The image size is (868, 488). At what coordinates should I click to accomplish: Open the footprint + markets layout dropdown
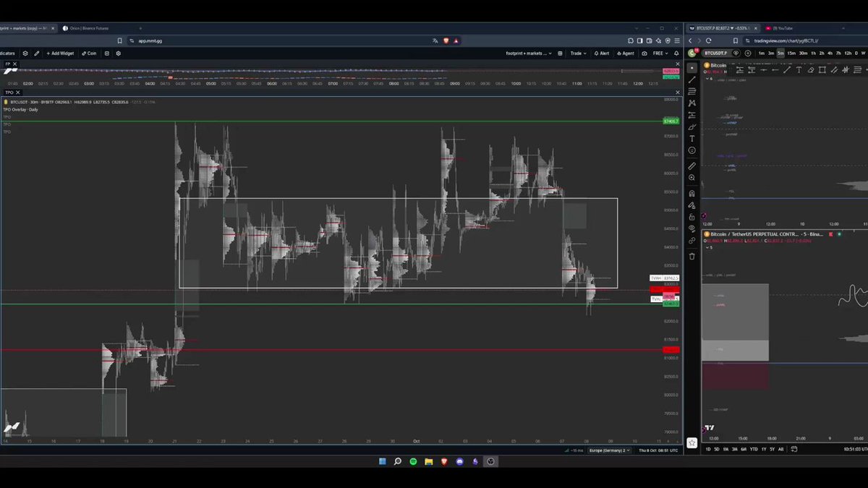(x=529, y=53)
